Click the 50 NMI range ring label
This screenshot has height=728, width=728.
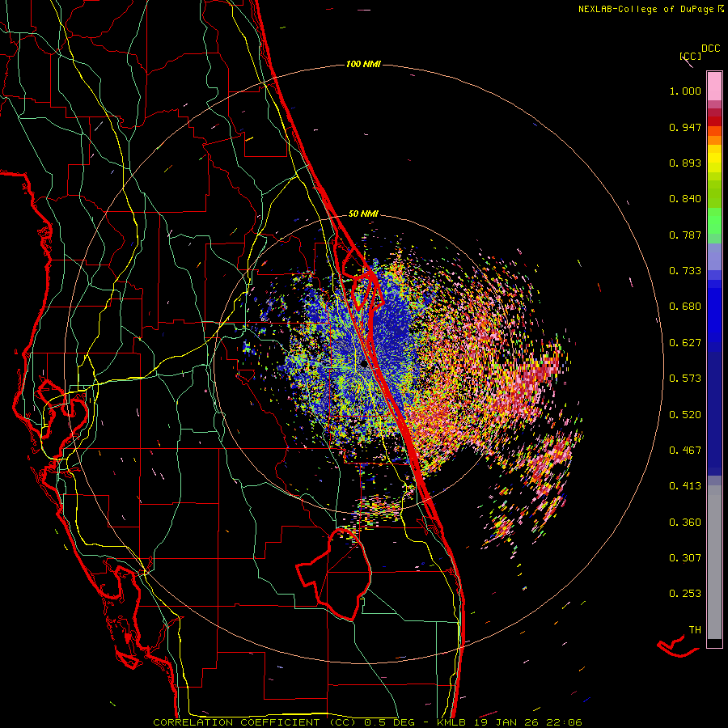pos(363,214)
